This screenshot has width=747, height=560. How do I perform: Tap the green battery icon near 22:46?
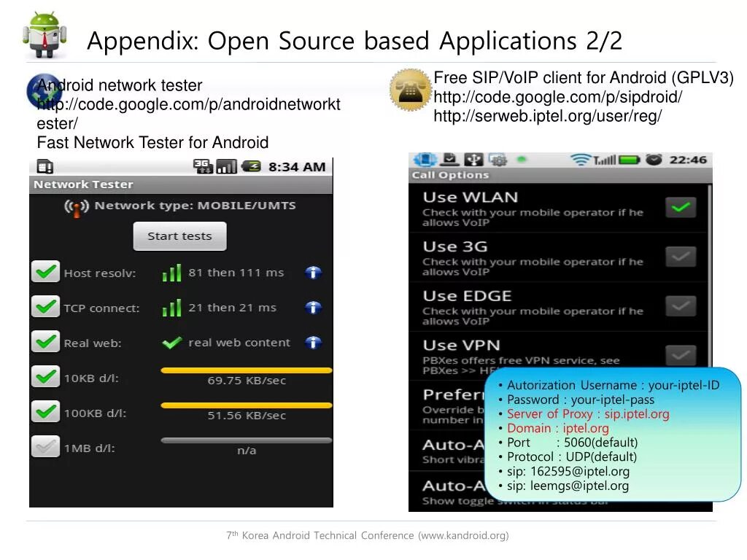click(x=630, y=160)
